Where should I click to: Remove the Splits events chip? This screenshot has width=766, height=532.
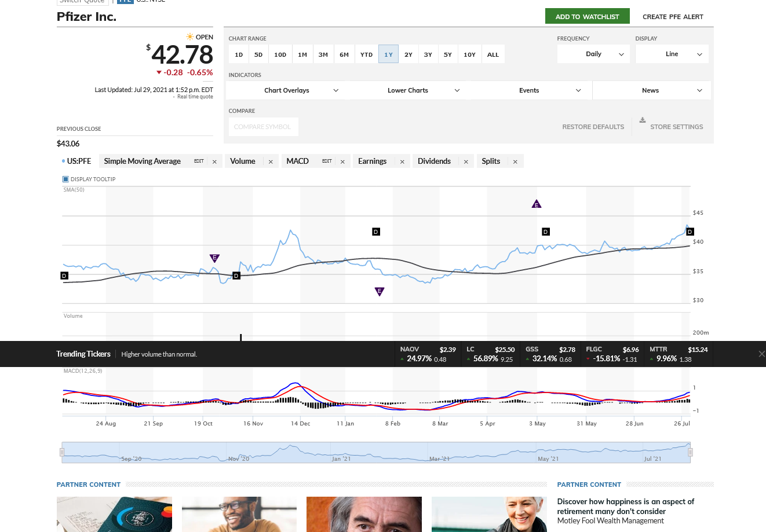pyautogui.click(x=515, y=162)
